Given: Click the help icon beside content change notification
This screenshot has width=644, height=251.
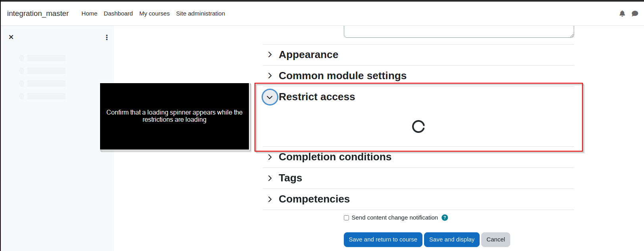Looking at the screenshot, I should point(445,218).
